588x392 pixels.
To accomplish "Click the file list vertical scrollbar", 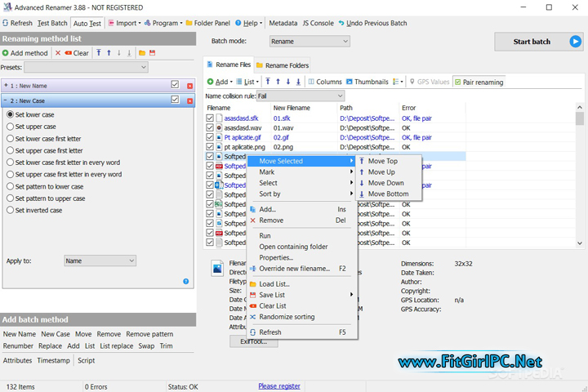I will pyautogui.click(x=580, y=180).
